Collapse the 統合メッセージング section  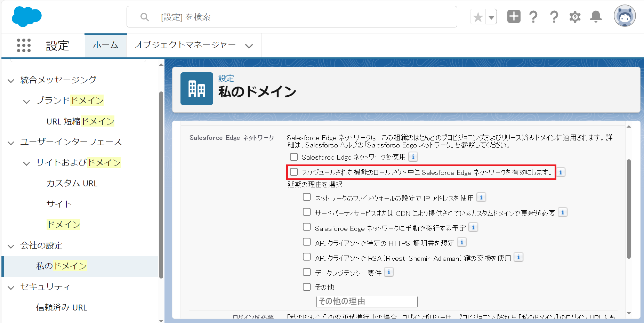point(11,81)
